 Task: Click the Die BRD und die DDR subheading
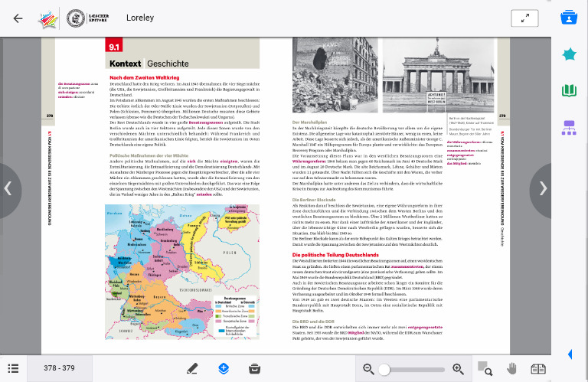point(313,322)
